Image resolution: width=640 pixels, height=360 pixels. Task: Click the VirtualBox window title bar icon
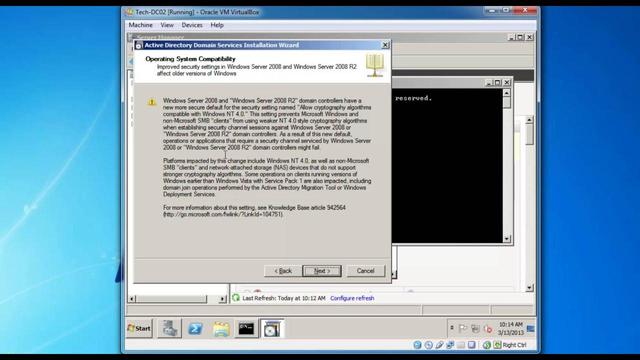129,12
